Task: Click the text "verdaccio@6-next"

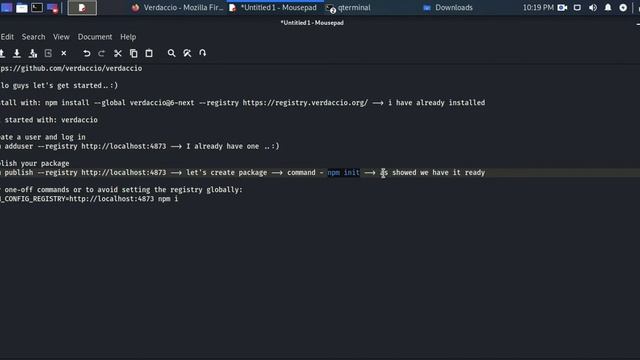Action: click(162, 102)
